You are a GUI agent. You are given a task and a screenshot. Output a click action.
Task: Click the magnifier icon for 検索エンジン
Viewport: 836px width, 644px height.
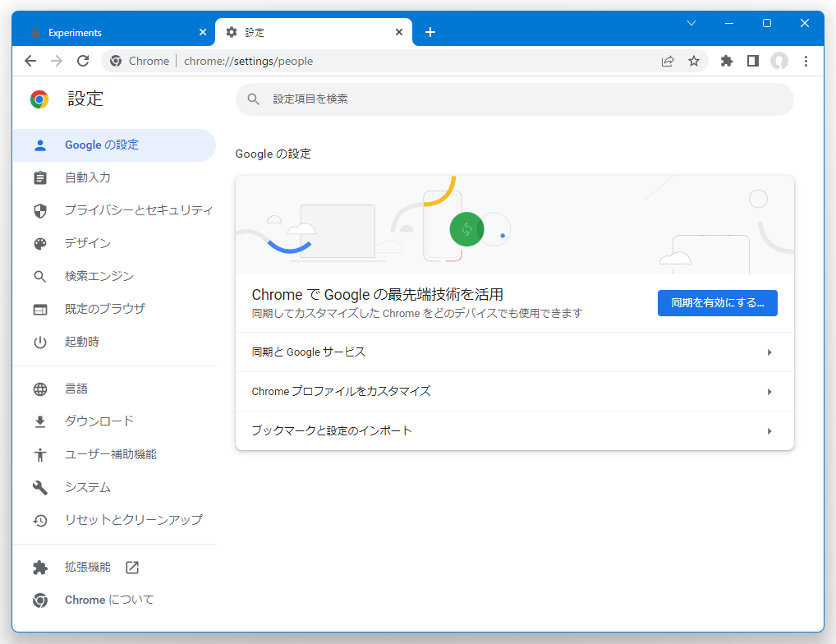tap(40, 276)
